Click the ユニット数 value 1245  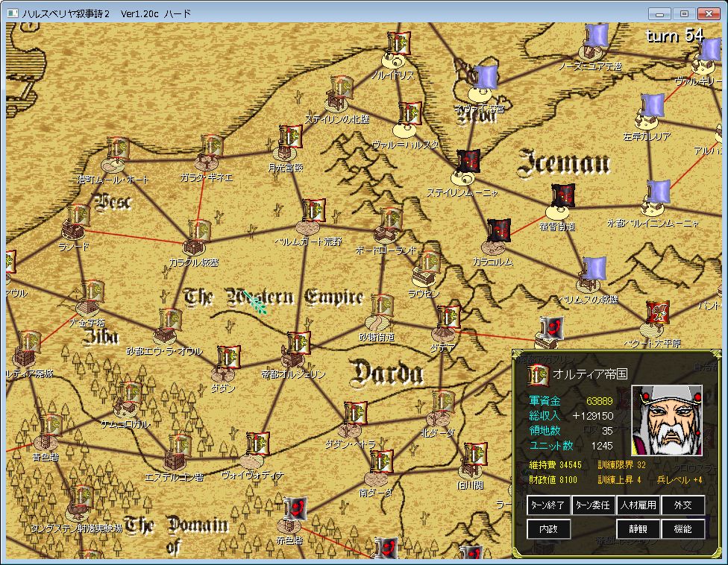tap(602, 446)
